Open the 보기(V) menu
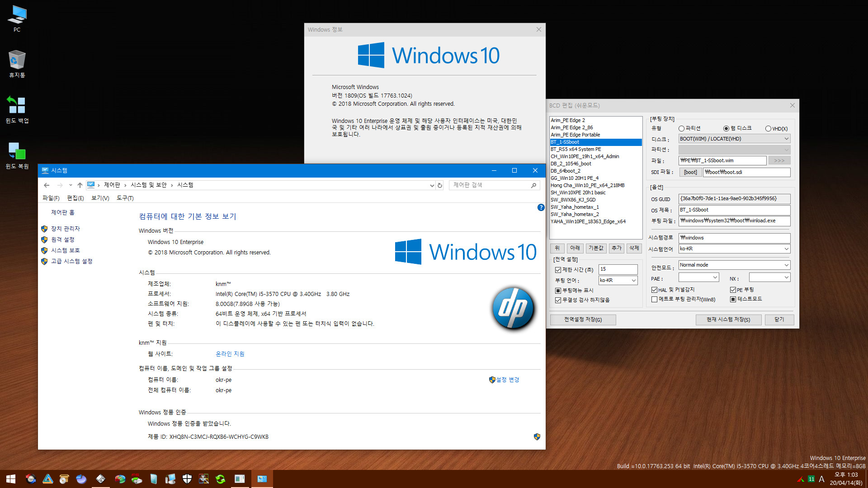 [100, 198]
